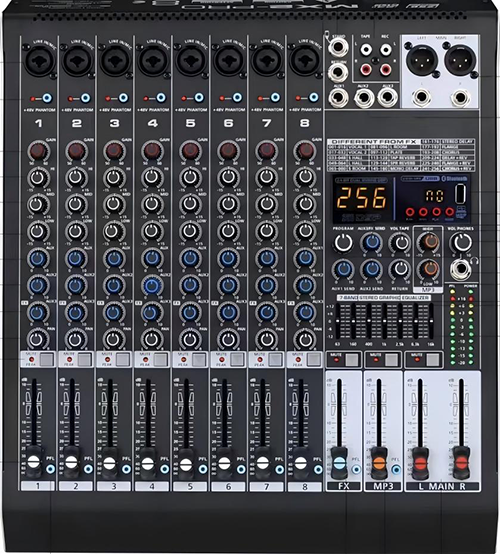Click the MP3 HIGH orange knob
This screenshot has width=500, height=554.
pyautogui.click(x=429, y=242)
